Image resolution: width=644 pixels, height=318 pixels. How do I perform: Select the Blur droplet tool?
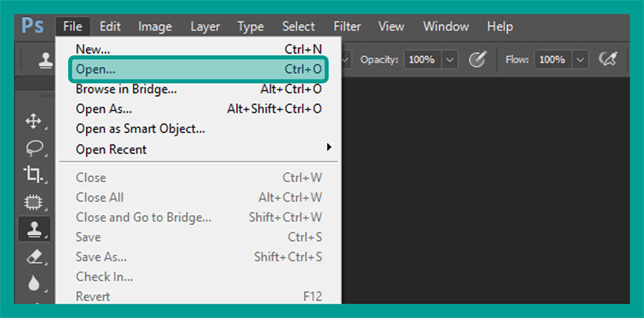click(x=33, y=283)
